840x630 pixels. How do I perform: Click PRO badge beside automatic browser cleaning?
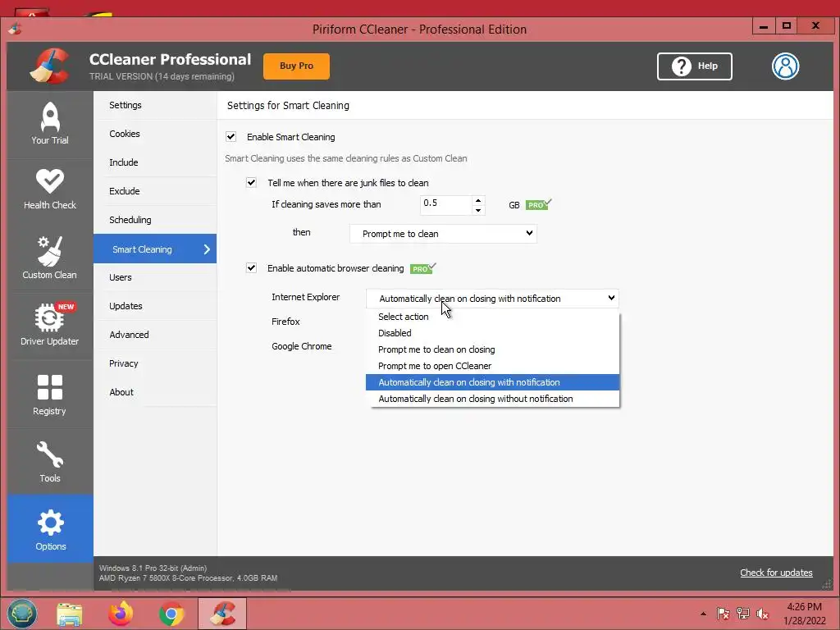pos(422,268)
